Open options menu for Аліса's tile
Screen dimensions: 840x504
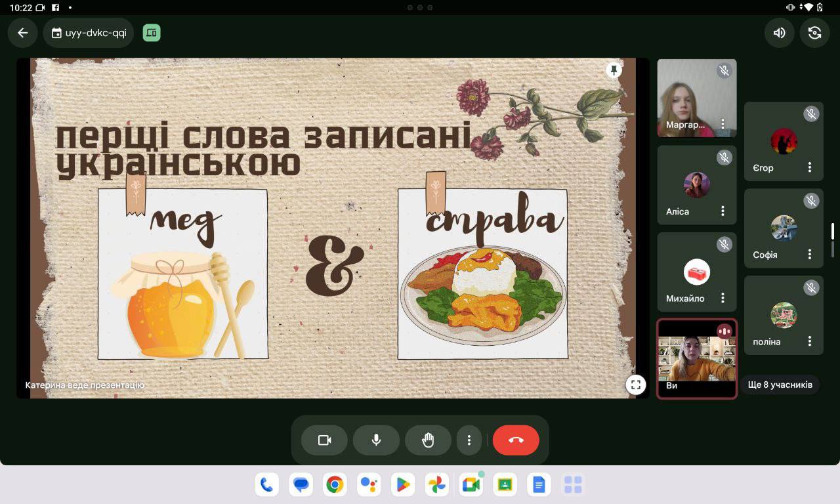[x=723, y=211]
